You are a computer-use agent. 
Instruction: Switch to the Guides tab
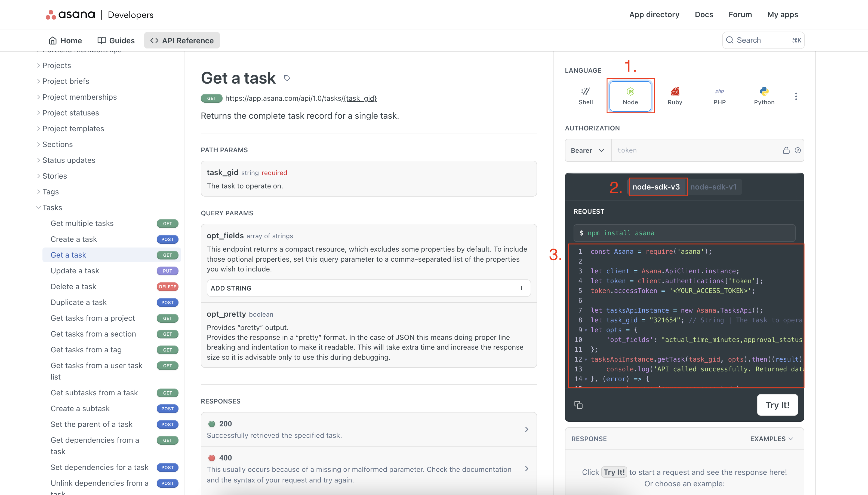(x=116, y=41)
